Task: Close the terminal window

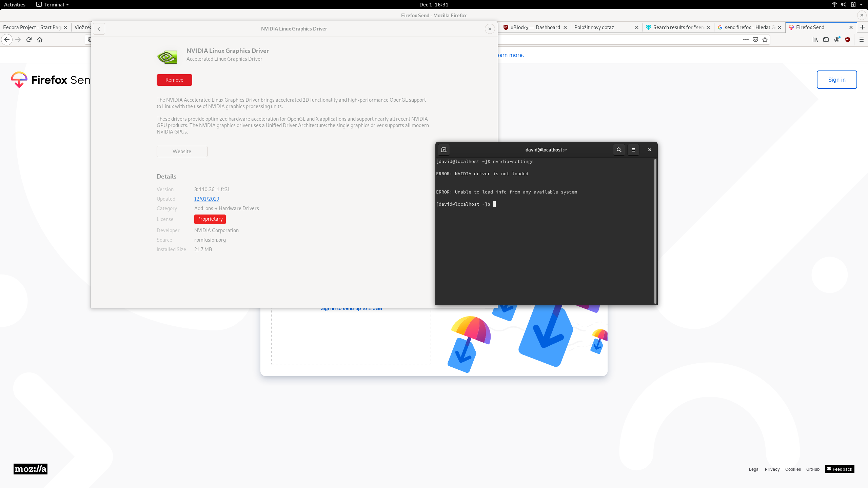Action: (650, 150)
